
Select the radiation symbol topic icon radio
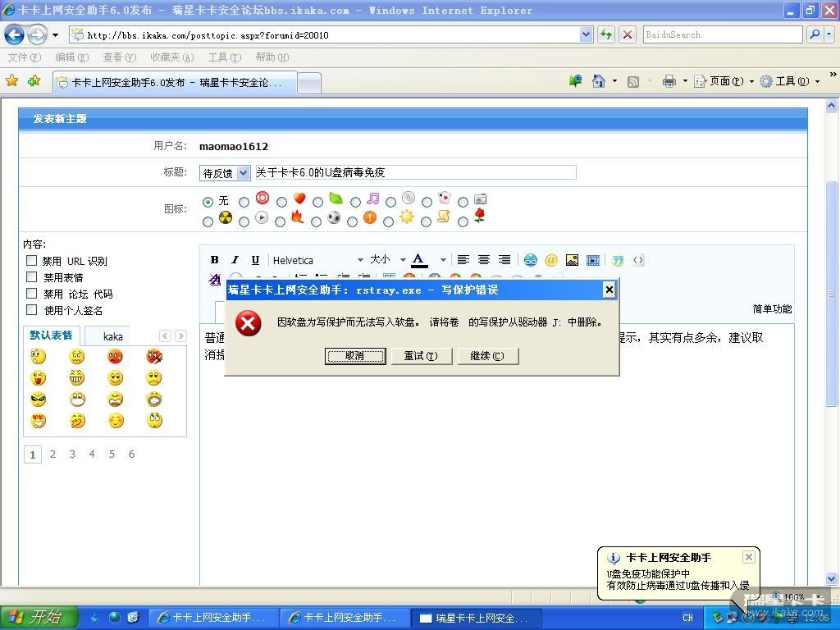click(x=208, y=221)
